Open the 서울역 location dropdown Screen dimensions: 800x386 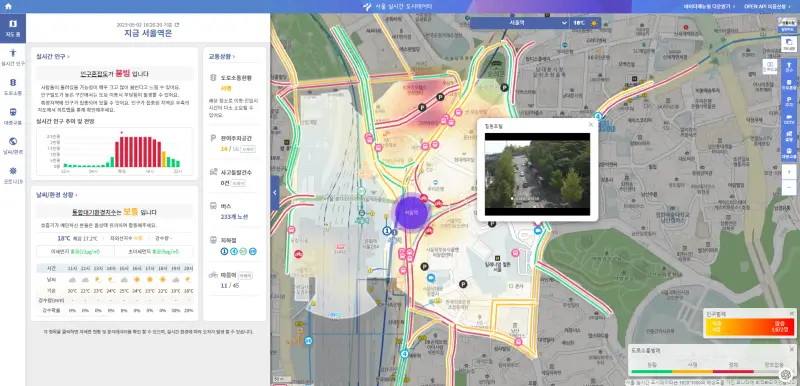click(x=519, y=23)
